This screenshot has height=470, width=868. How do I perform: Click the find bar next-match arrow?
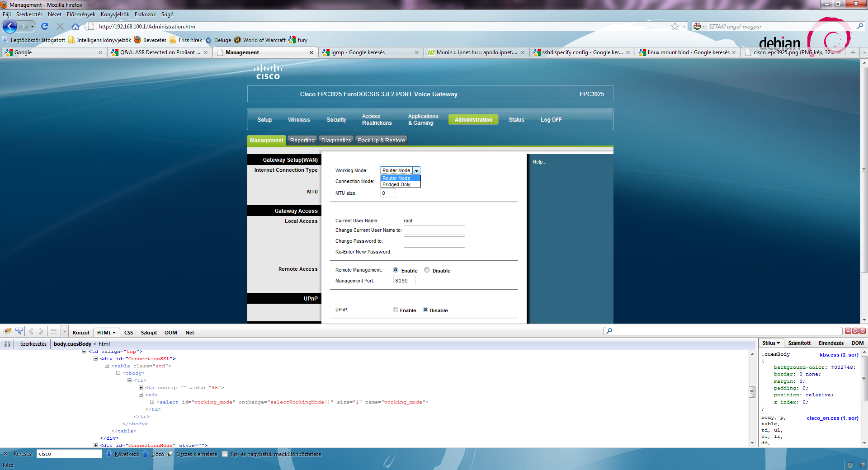109,454
